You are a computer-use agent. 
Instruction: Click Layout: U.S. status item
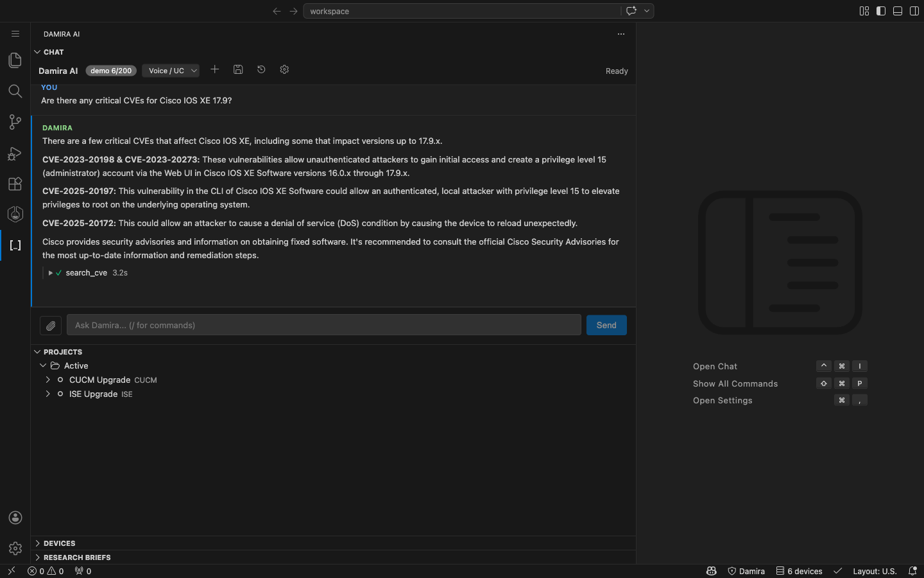tap(874, 571)
